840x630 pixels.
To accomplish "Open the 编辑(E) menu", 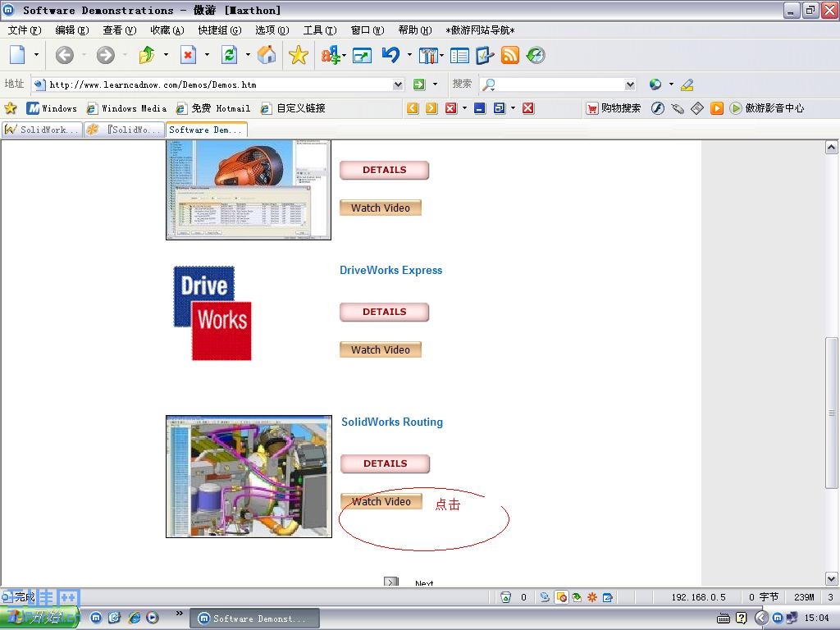I will pyautogui.click(x=72, y=30).
